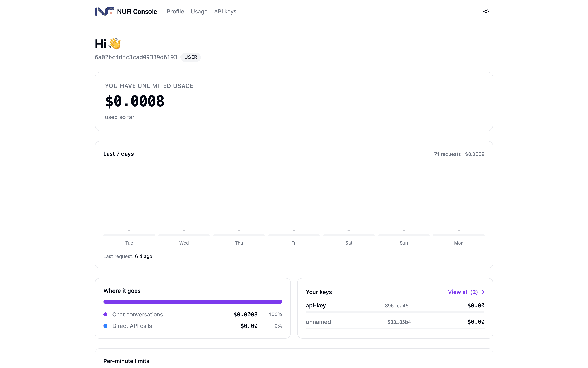Click the Last request 6 d ago text
588x368 pixels.
(x=128, y=256)
